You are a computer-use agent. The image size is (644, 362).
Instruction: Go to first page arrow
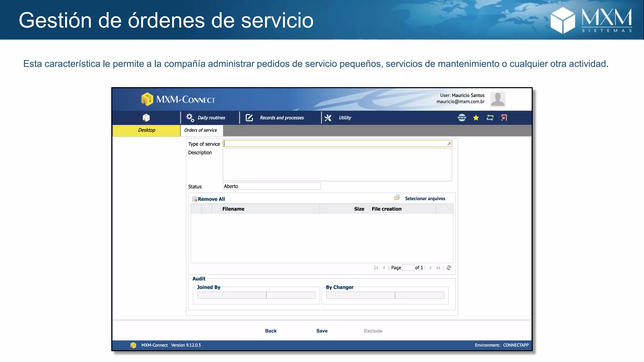click(376, 268)
